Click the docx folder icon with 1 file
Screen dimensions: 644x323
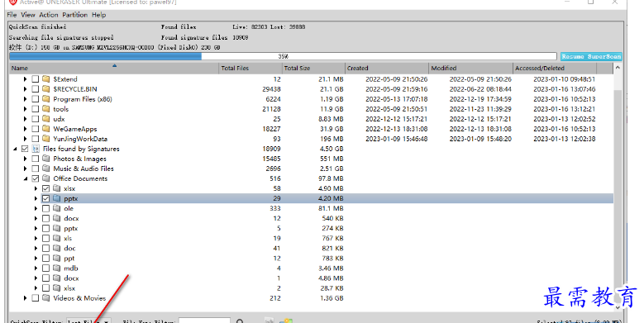click(x=57, y=278)
